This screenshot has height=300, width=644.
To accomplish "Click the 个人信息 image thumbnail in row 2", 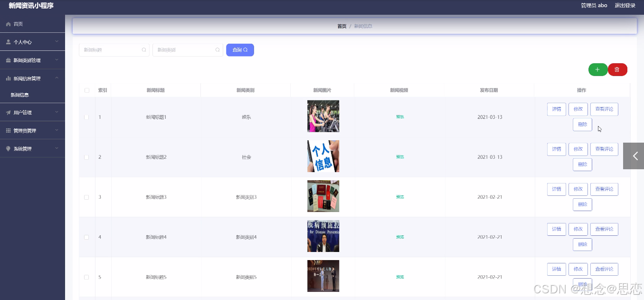I will pos(323,156).
